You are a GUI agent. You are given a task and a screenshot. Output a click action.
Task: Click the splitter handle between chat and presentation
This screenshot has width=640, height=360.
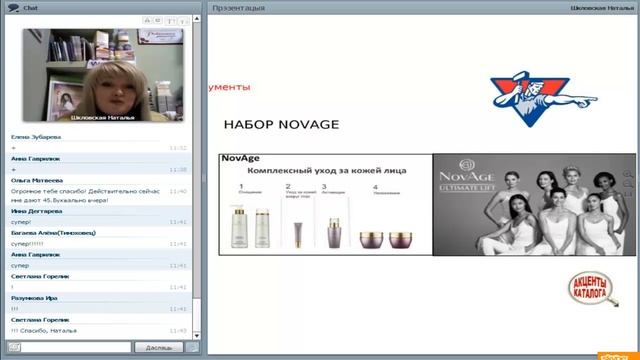click(x=204, y=178)
